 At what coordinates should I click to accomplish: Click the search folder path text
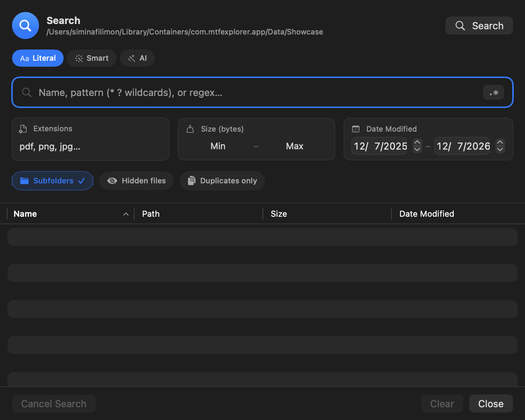click(185, 32)
